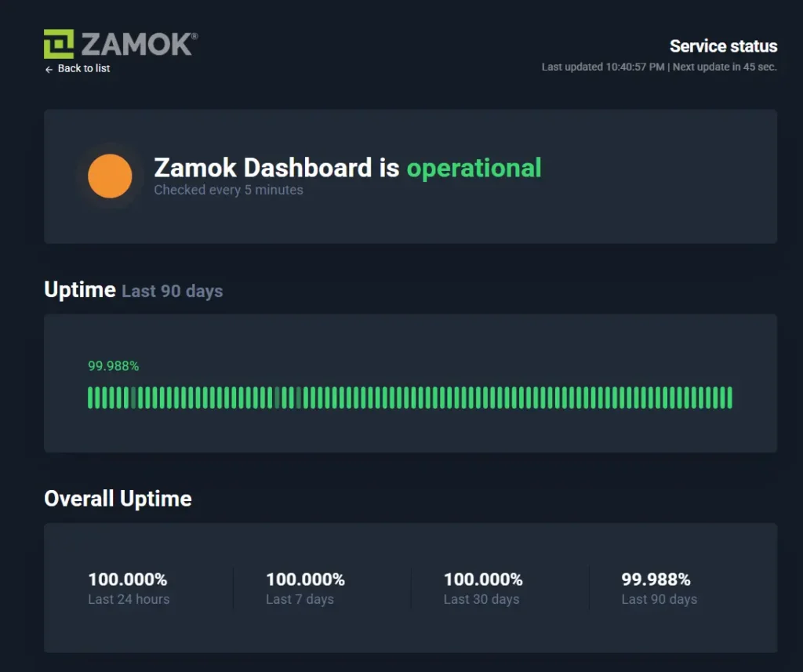Click the orange status indicator circle

point(110,176)
